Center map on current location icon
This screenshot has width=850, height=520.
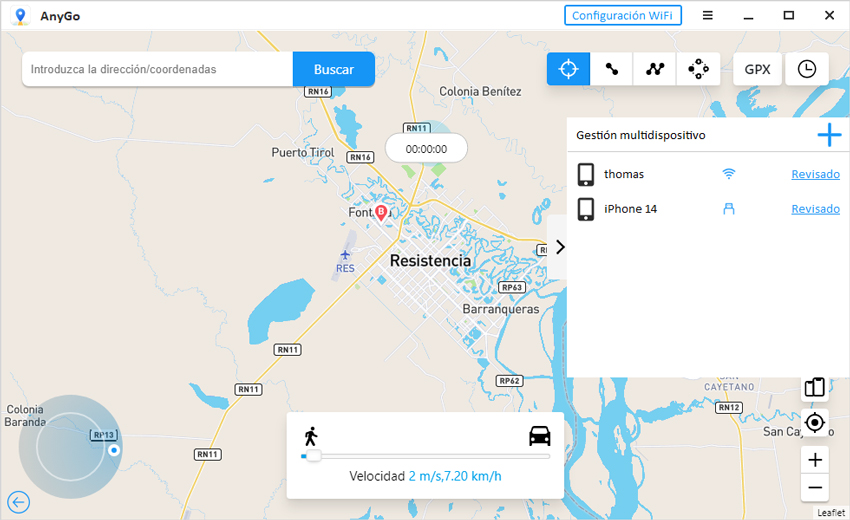click(x=815, y=422)
